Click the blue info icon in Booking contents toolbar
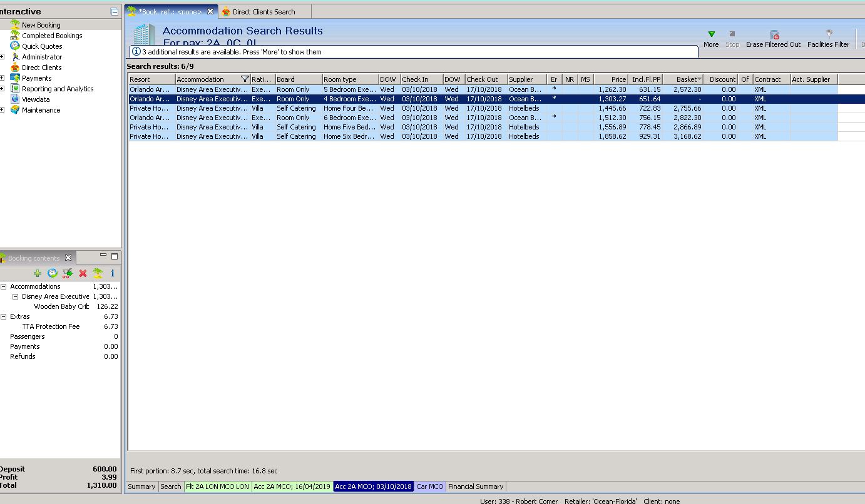 [x=113, y=273]
